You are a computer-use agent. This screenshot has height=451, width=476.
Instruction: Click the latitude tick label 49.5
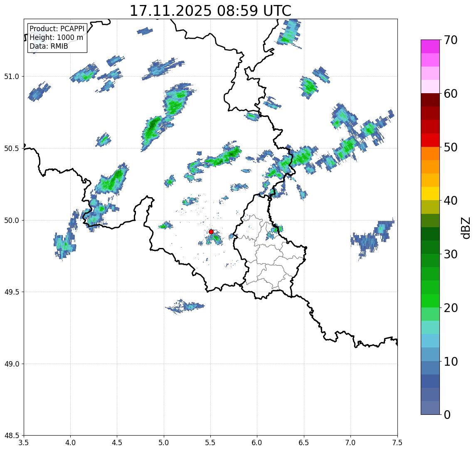point(12,292)
